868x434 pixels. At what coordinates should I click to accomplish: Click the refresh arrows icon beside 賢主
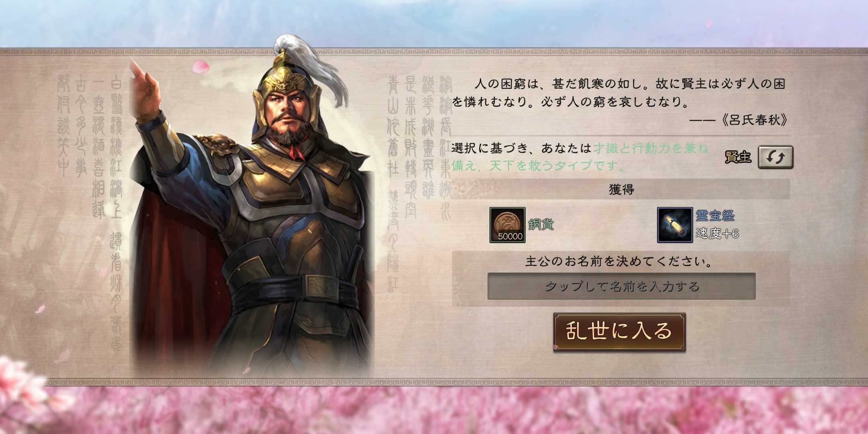(x=775, y=157)
